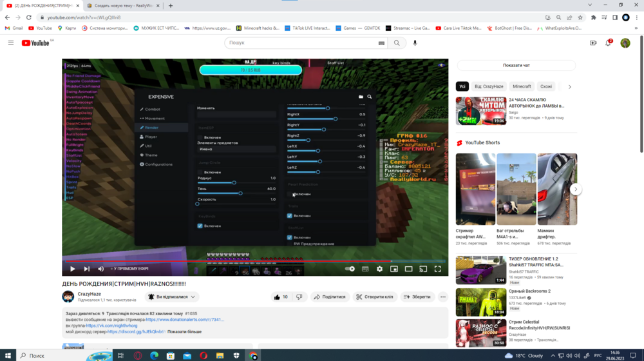Open Gmail bookmark
This screenshot has width=644, height=361.
click(14, 28)
